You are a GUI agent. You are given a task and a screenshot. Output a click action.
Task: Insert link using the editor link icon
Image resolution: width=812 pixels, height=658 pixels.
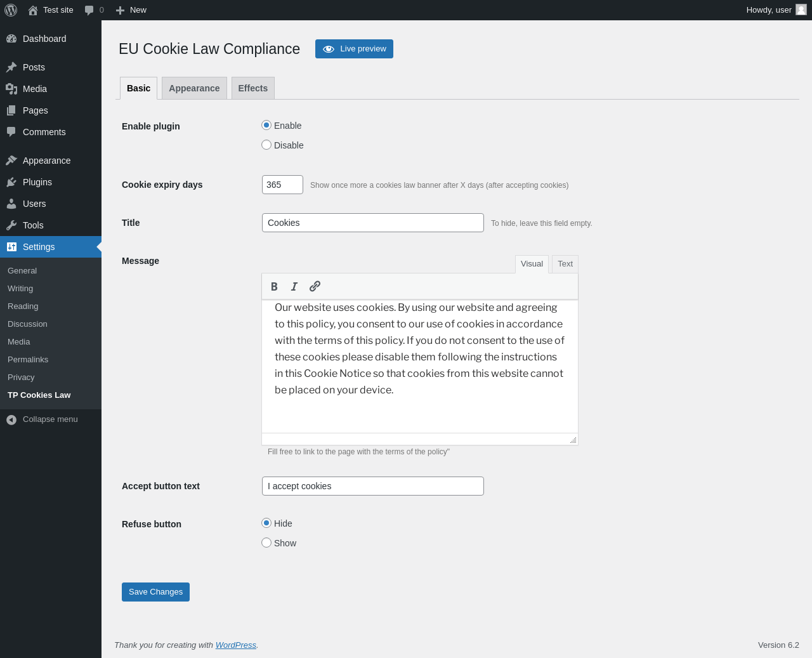[315, 286]
